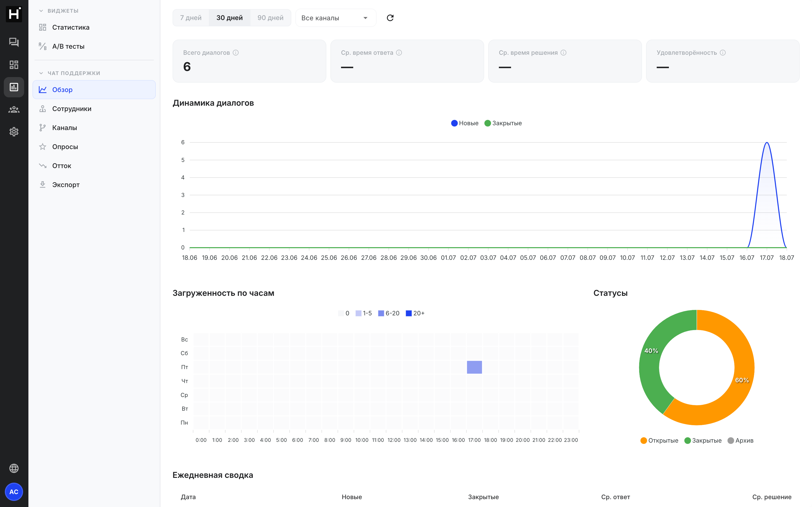The width and height of the screenshot is (812, 507).
Task: Show info tooltip for Удовлетворённость
Action: (x=723, y=53)
